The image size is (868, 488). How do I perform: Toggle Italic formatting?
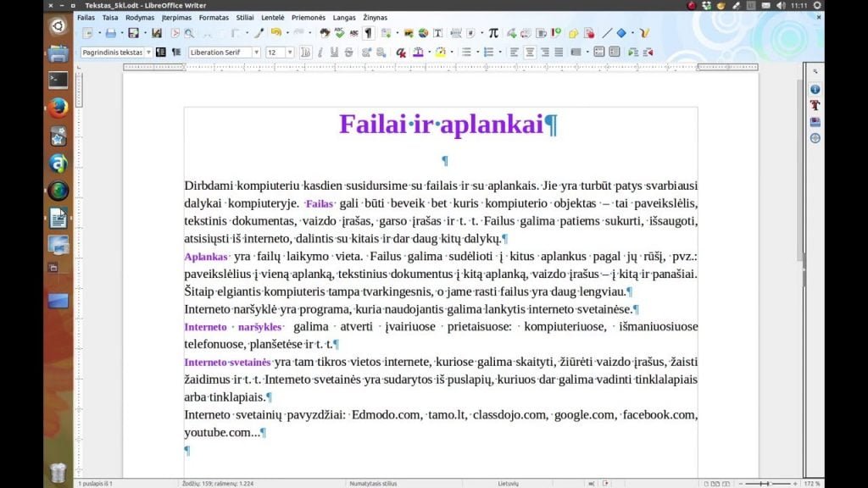pyautogui.click(x=320, y=53)
